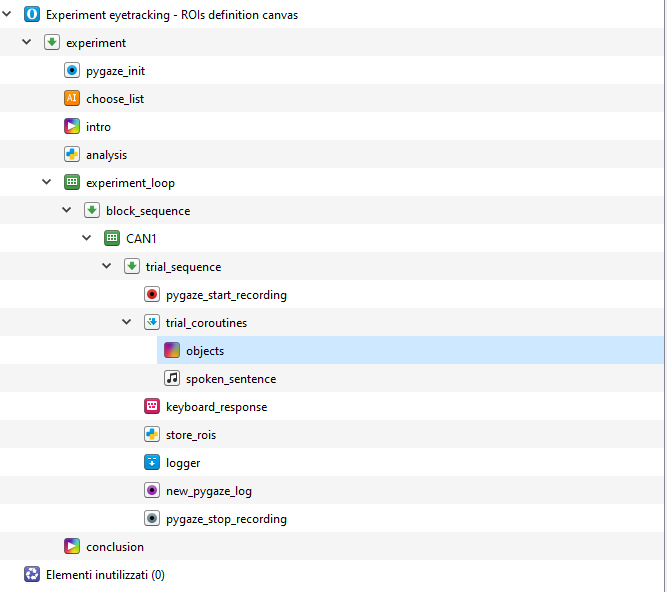The image size is (667, 592).
Task: Click the spoken_sentence music note icon
Action: [x=172, y=379]
